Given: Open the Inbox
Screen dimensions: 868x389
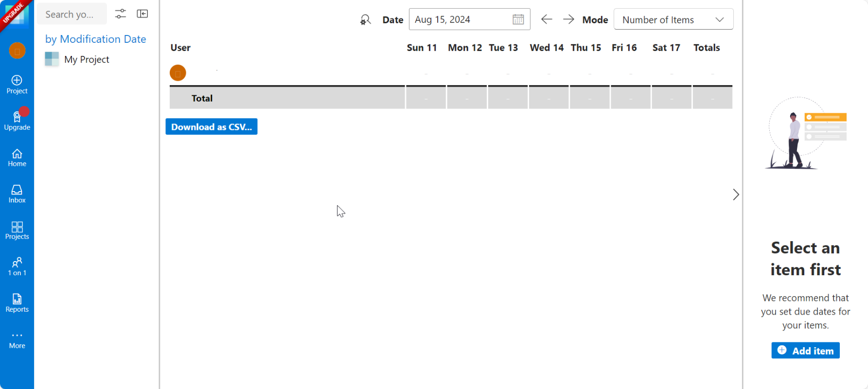Looking at the screenshot, I should coord(17,194).
